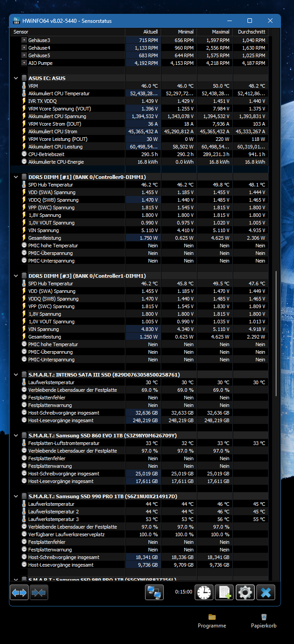Click thermometer icon beside Festplatten-Luftstromtemperatur
The image size is (294, 644).
click(x=24, y=443)
